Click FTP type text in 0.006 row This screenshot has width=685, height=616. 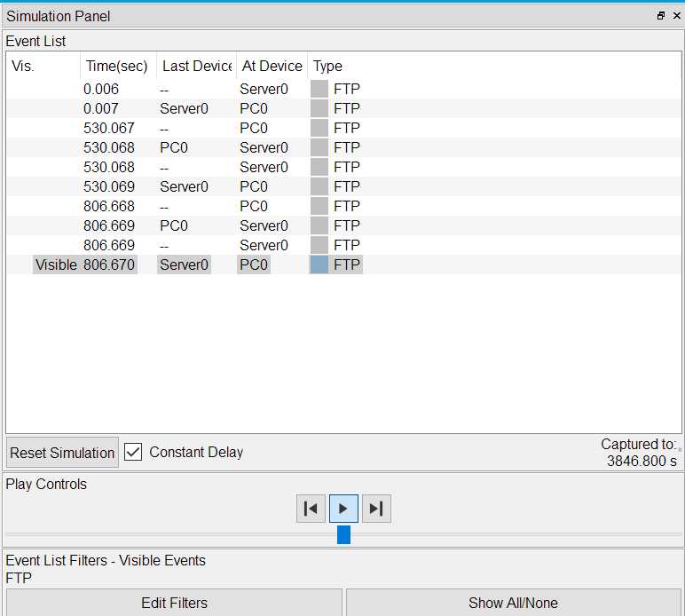pos(347,89)
